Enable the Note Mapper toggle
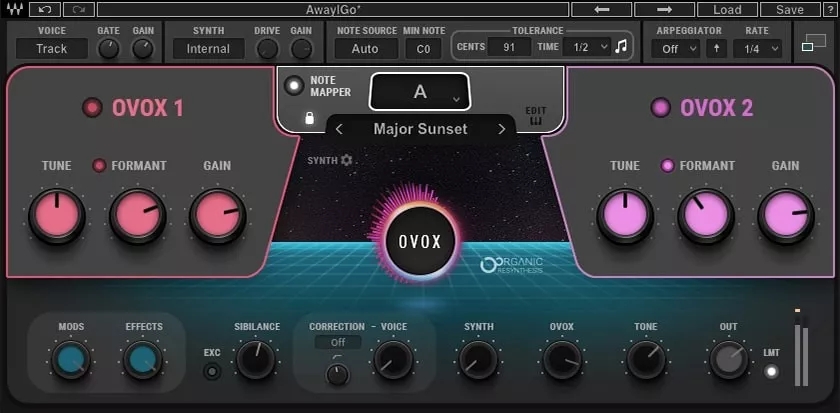840x413 pixels. point(294,86)
